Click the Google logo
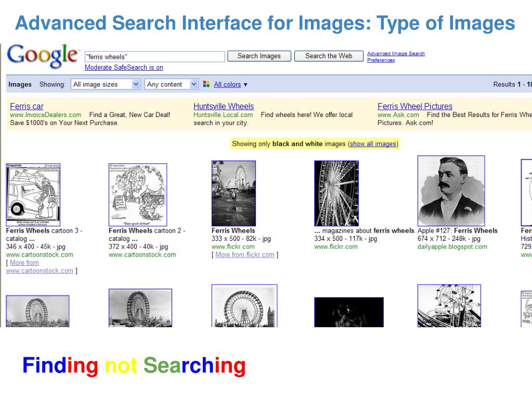Image resolution: width=532 pixels, height=399 pixels. (43, 56)
